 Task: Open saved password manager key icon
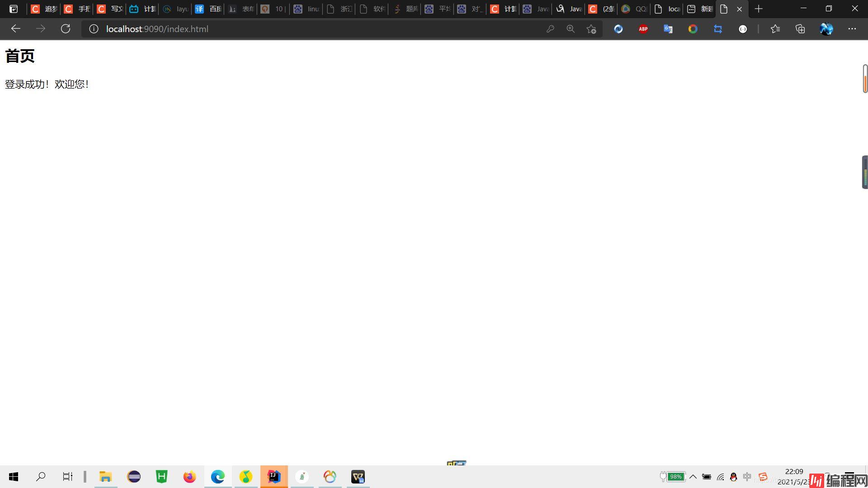point(550,29)
